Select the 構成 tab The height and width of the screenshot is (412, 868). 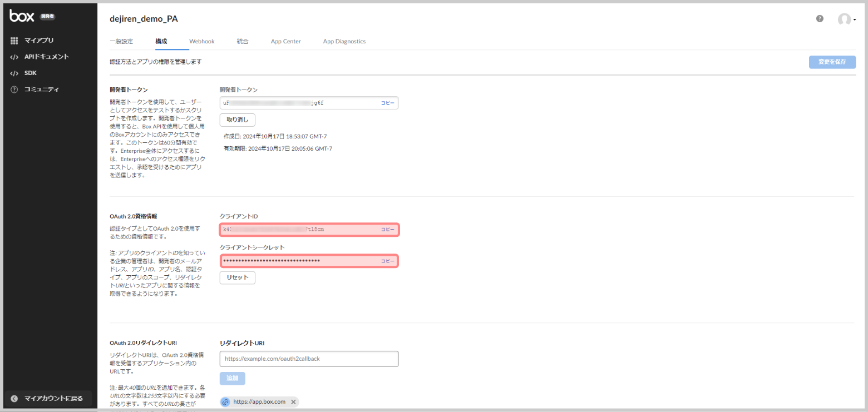coord(161,42)
